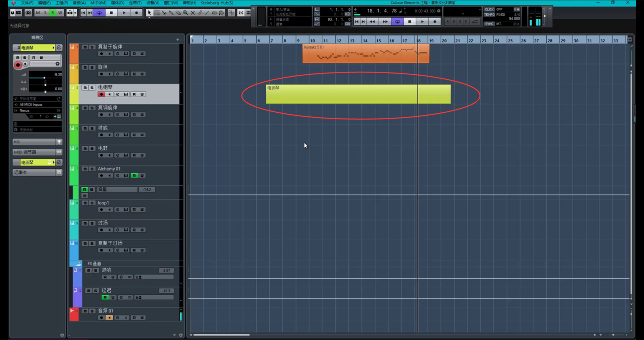The width and height of the screenshot is (644, 340).
Task: Adjust the 电钢琴 volume fader in inspector
Action: pyautogui.click(x=44, y=78)
